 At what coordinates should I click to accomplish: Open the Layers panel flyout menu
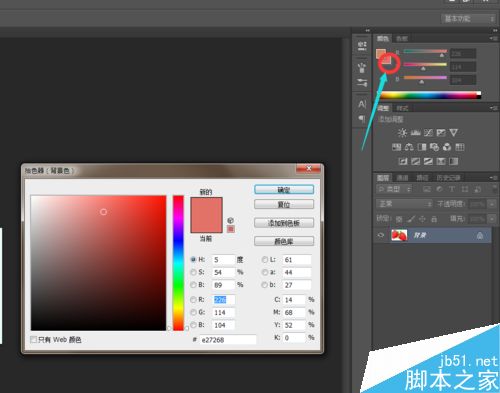pos(494,178)
